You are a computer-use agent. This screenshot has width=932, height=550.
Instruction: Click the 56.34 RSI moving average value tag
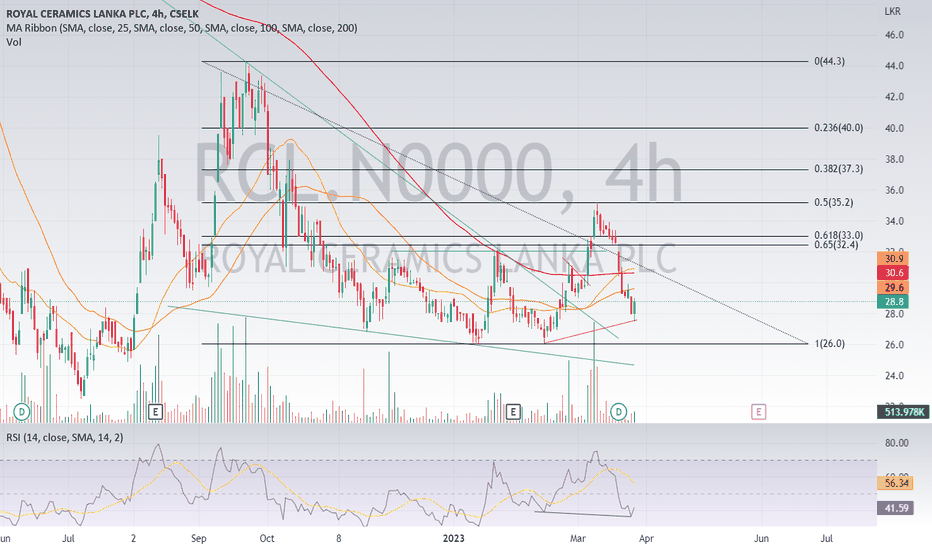coord(896,483)
